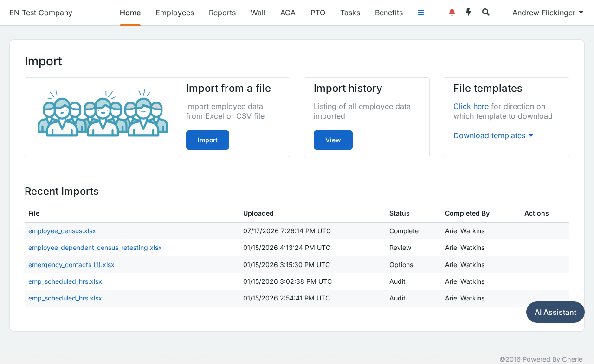Click the Import history heading

[x=348, y=88]
